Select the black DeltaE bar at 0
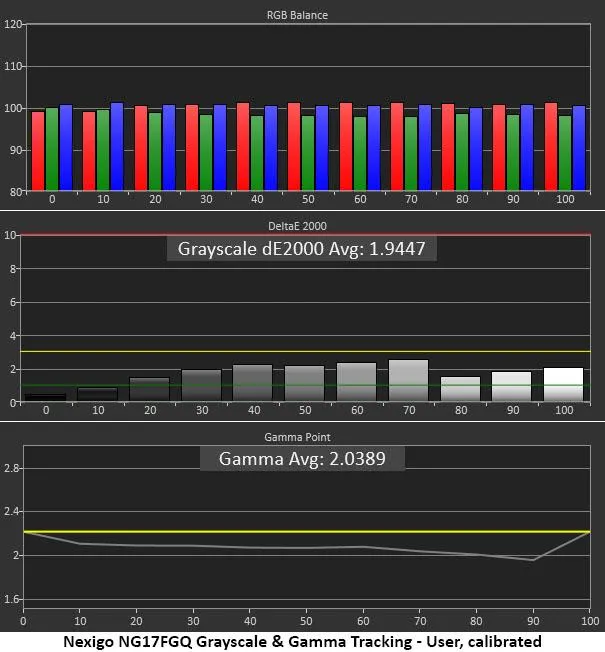605x652 pixels. [x=46, y=397]
